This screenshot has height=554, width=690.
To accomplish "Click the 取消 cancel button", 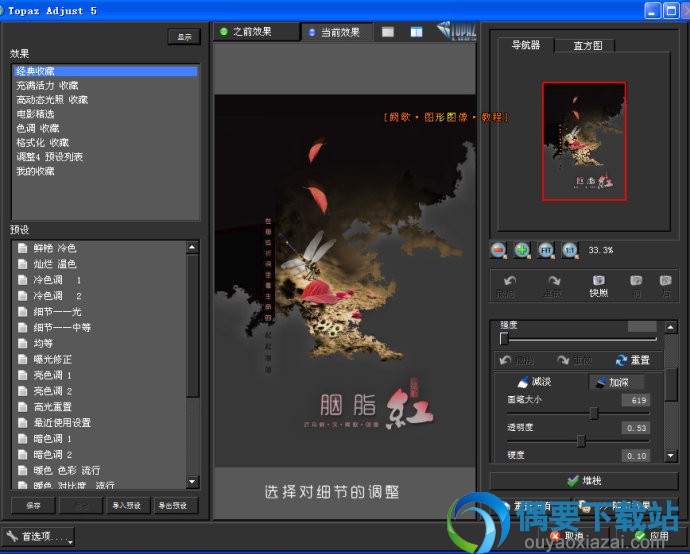I will click(x=568, y=536).
